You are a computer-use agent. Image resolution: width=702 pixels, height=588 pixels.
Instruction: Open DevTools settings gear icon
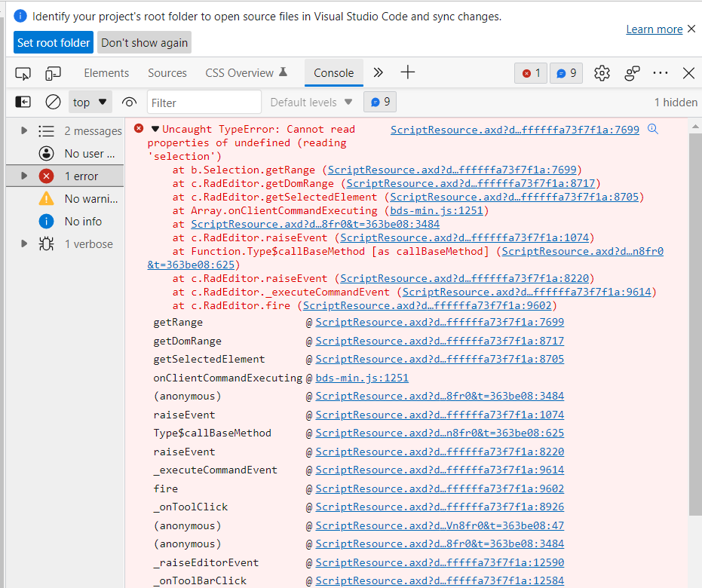[x=602, y=73]
